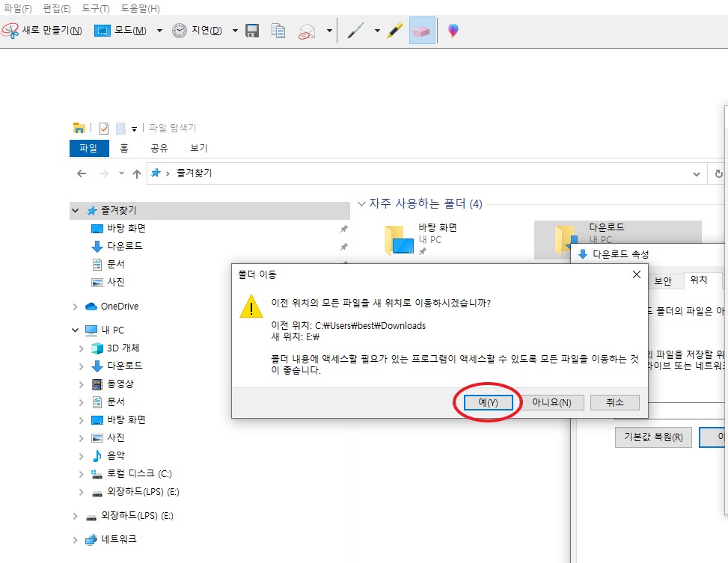Expand the 3D 개체 tree node

click(x=82, y=348)
